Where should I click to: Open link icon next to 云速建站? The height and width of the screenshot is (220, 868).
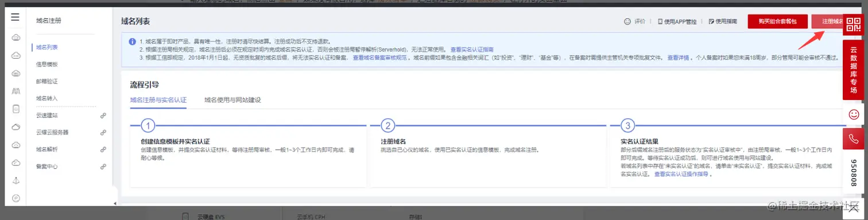click(103, 115)
